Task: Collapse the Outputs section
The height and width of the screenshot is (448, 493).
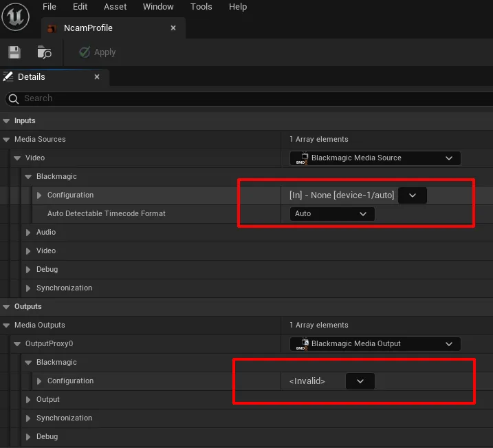Action: pos(6,307)
